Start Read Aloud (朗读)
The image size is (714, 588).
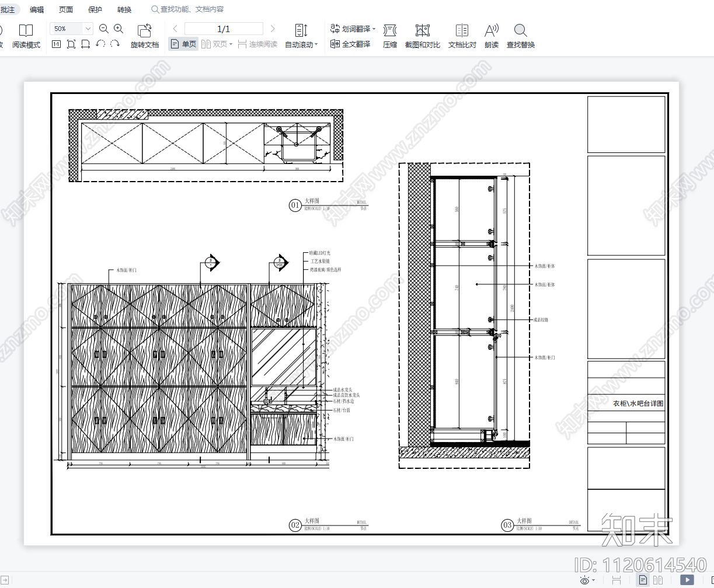492,36
